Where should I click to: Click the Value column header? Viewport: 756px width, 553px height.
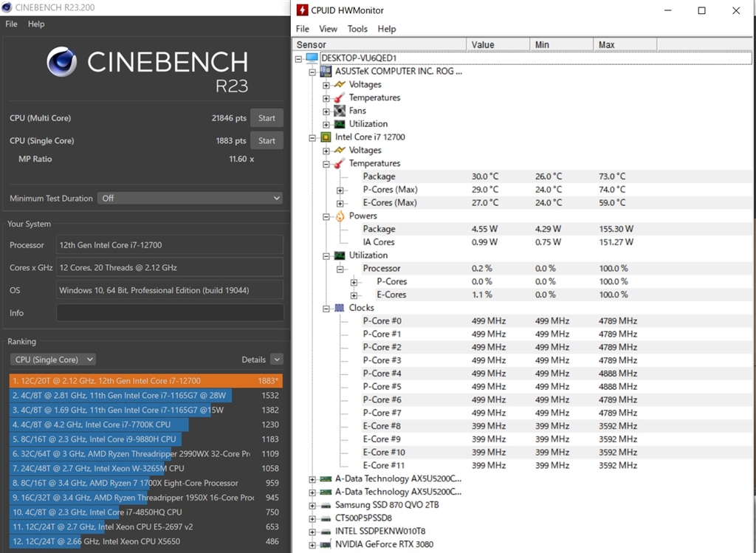(x=498, y=44)
